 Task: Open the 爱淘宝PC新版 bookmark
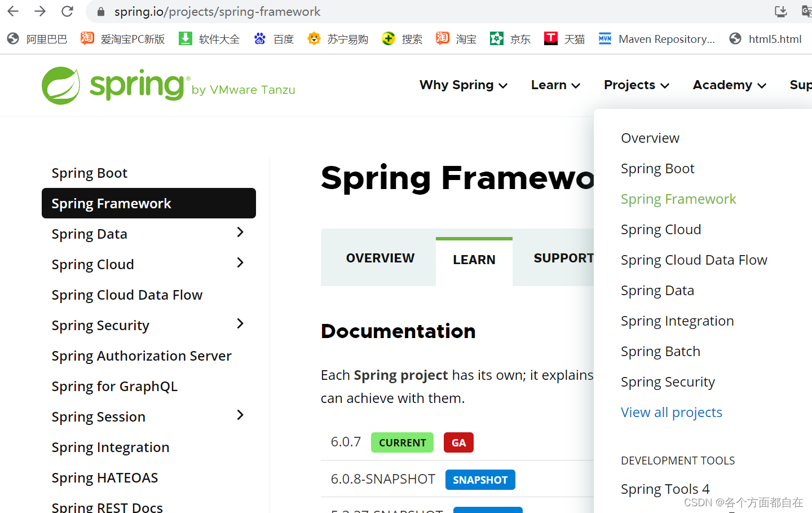pos(123,39)
